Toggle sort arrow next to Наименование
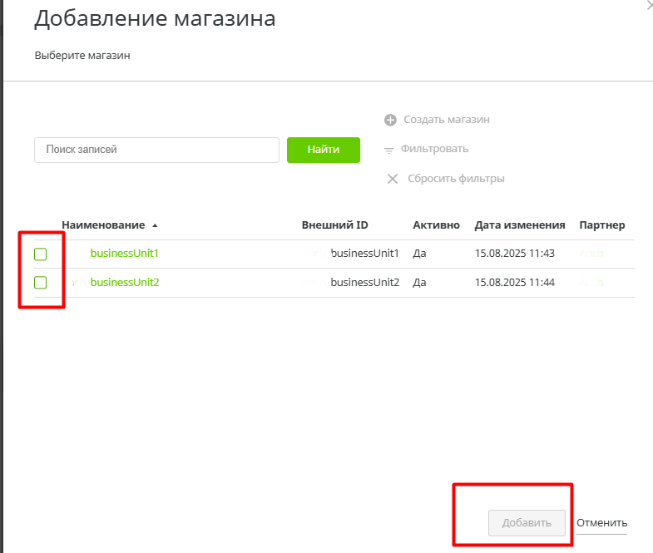 coord(155,226)
